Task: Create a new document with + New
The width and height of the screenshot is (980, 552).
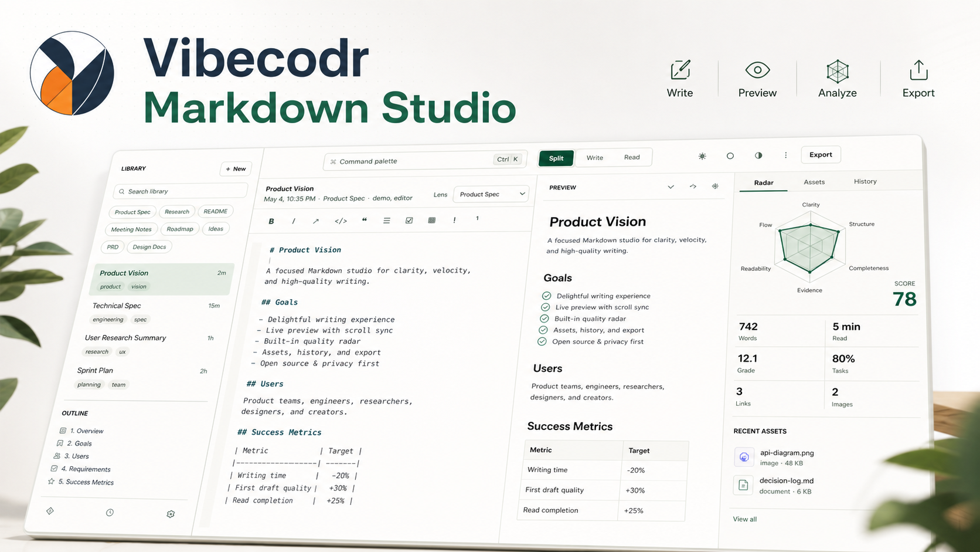Action: (236, 169)
